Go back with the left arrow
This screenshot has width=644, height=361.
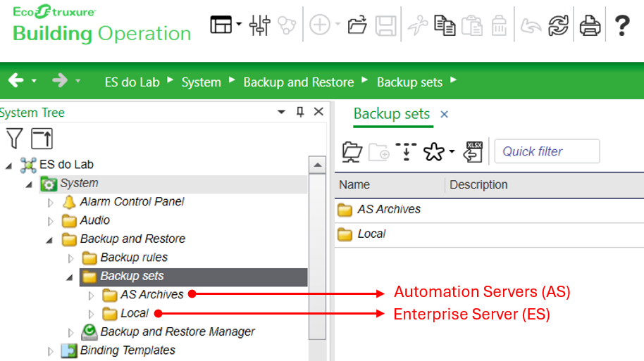(16, 80)
